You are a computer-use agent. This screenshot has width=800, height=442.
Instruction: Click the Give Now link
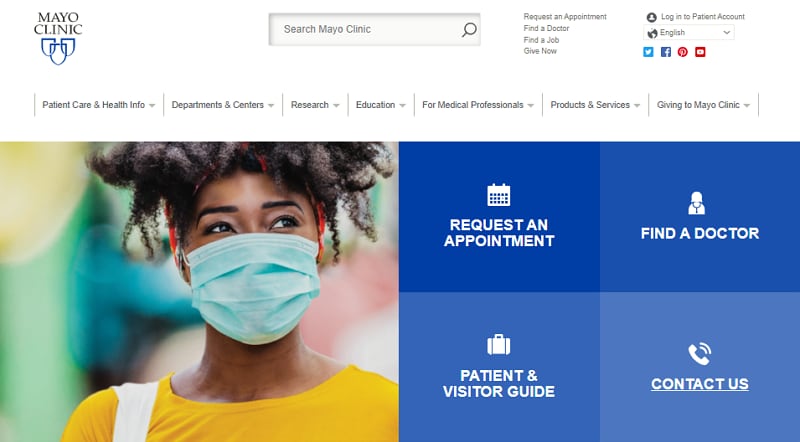tap(540, 51)
